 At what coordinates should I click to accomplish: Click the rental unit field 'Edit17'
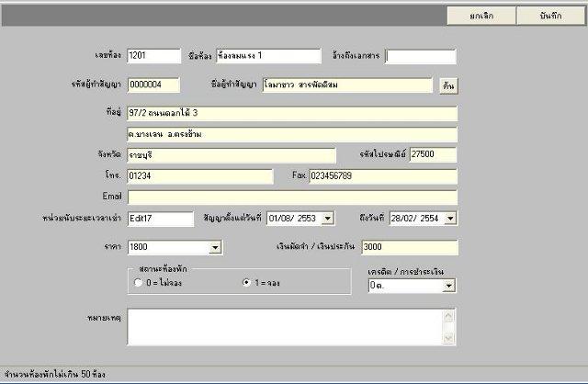[161, 219]
